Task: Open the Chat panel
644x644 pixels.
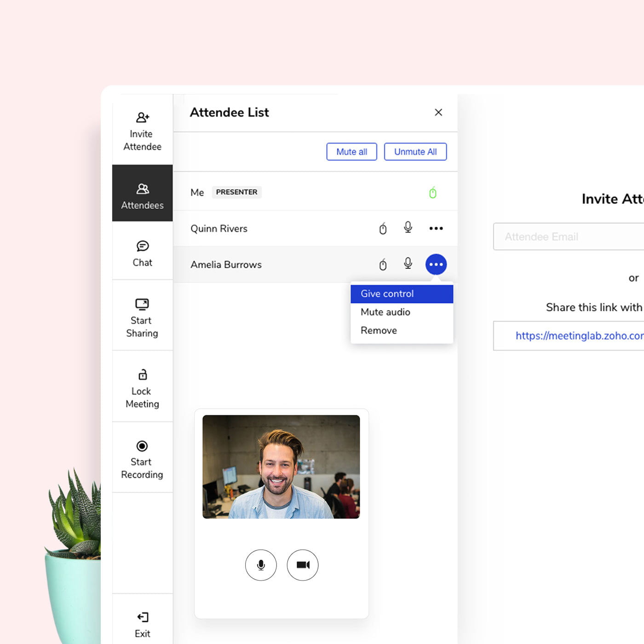Action: point(142,253)
